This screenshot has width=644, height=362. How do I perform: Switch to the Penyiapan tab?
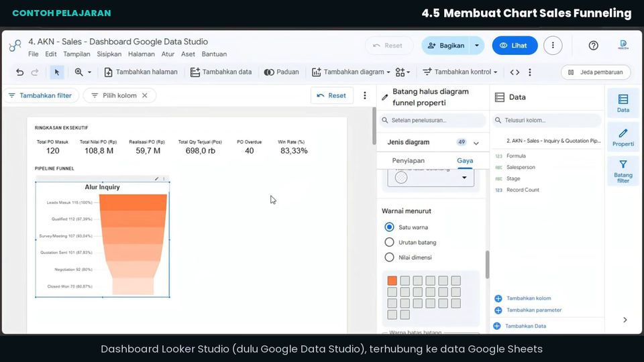(408, 161)
